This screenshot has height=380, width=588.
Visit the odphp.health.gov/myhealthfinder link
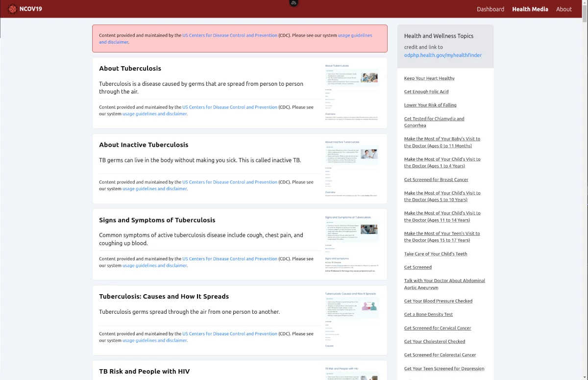443,55
